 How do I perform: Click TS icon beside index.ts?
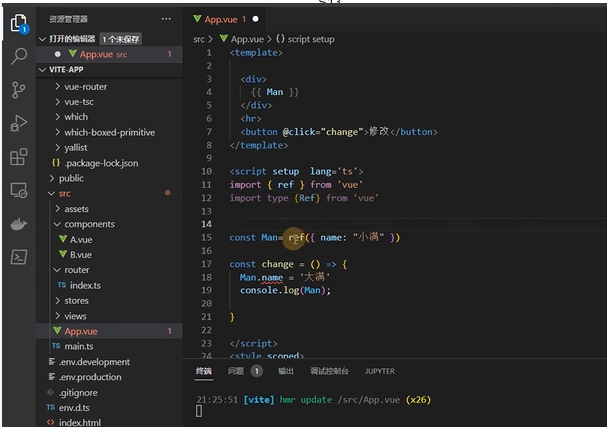click(x=62, y=285)
